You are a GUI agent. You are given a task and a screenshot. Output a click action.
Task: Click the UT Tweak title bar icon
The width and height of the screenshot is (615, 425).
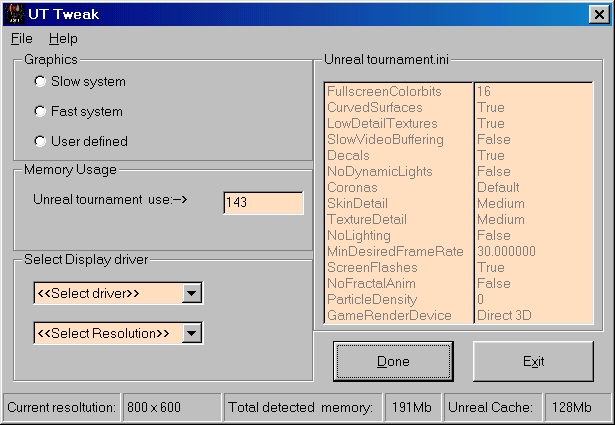click(15, 14)
